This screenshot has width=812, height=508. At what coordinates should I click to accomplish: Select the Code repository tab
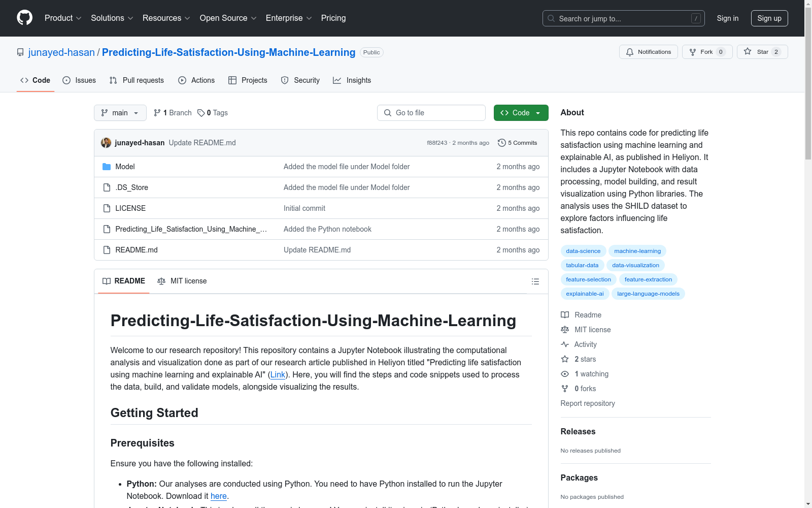(36, 80)
